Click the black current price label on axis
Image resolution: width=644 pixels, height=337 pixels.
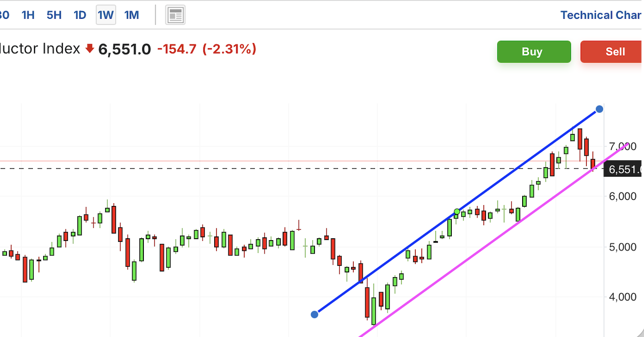point(623,169)
